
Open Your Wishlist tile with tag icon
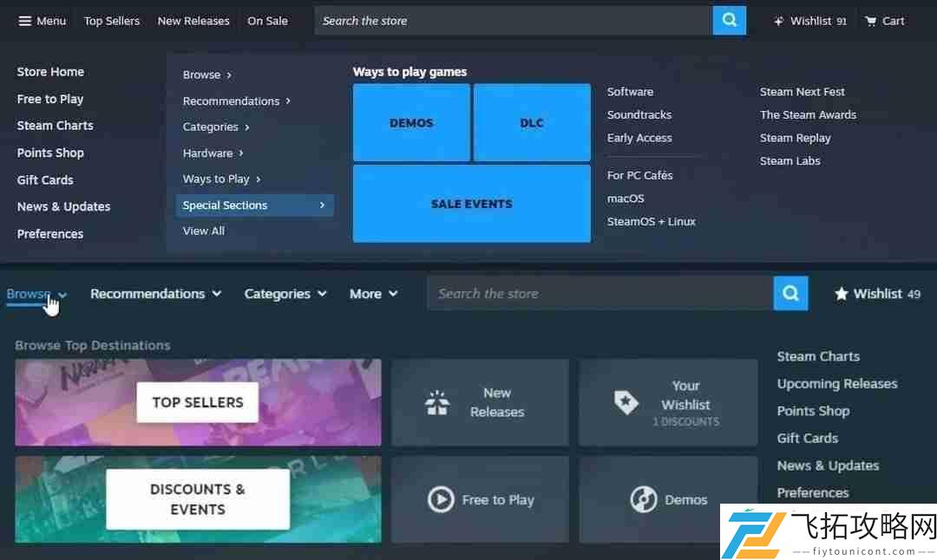tap(667, 402)
